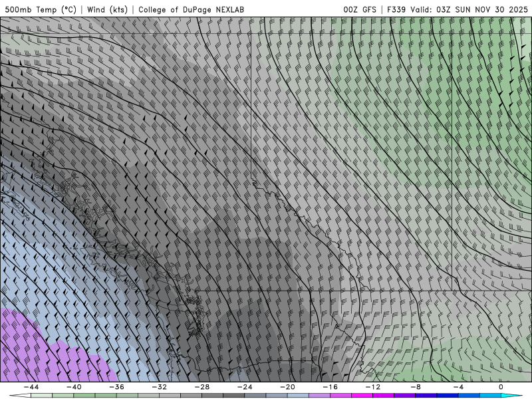The width and height of the screenshot is (532, 399).
Task: Click the 'Valid: 03Z SUN NOV 30 2025' text
Action: point(469,9)
